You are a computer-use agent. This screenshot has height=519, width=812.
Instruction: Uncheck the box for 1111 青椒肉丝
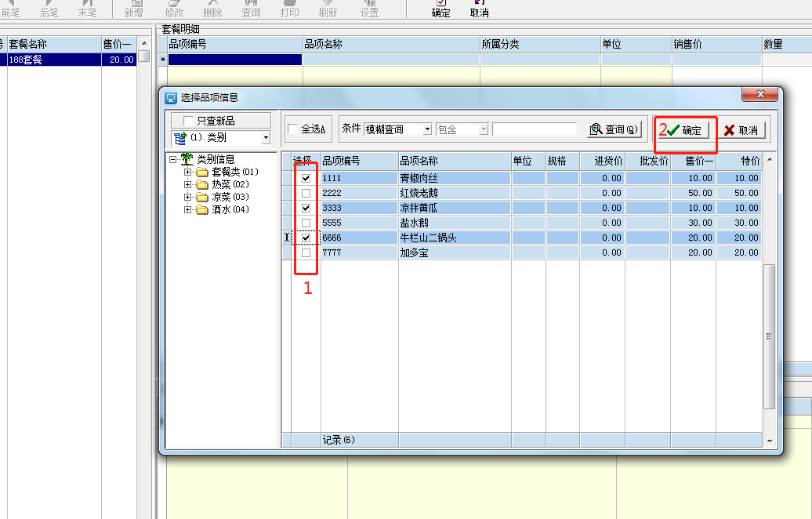306,178
